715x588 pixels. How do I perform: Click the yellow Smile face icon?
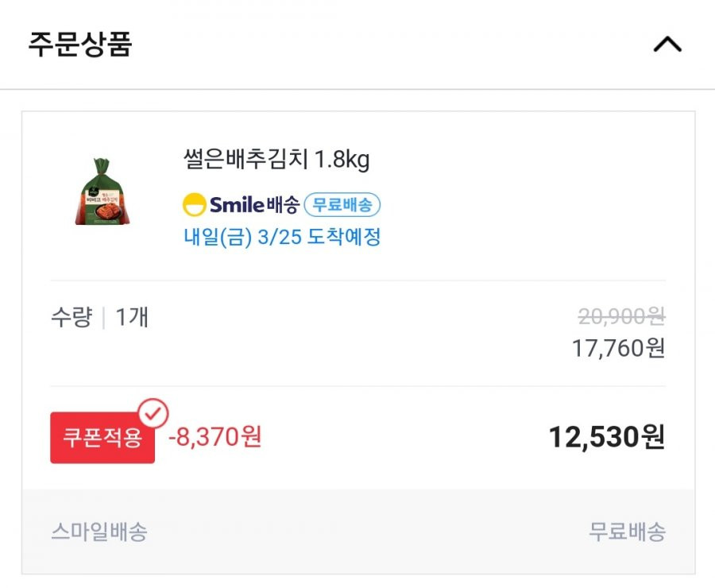tap(195, 204)
